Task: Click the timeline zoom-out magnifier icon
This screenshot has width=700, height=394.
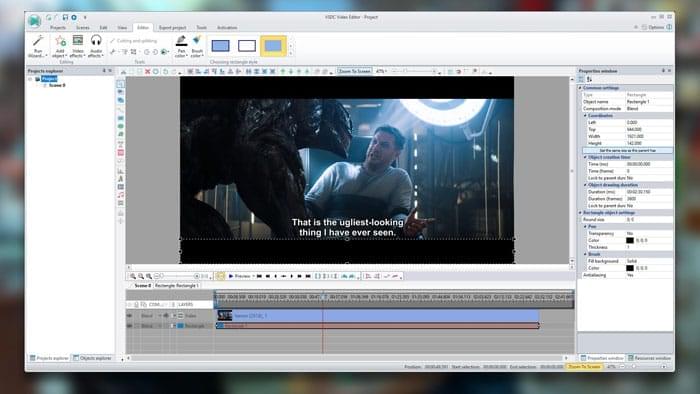Action: [141, 276]
